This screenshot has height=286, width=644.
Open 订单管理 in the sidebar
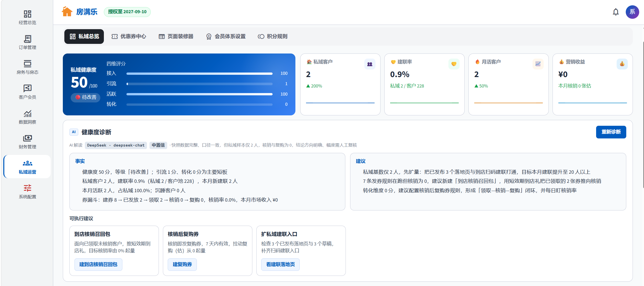coord(27,42)
